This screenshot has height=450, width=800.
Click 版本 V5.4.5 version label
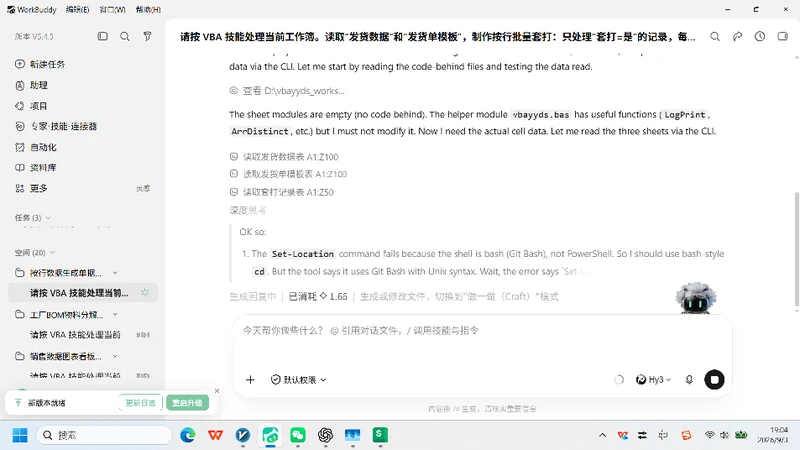(x=34, y=36)
